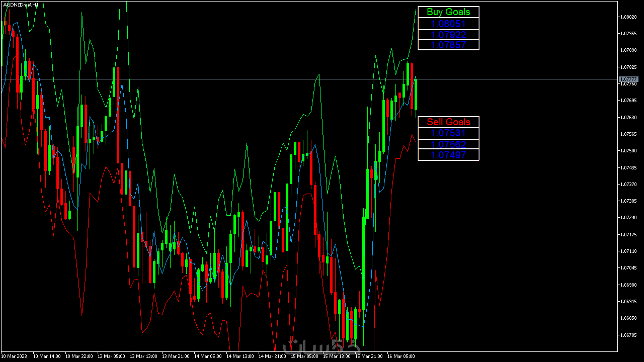
Task: Pick price scale value 1.07370
Action: 629,185
